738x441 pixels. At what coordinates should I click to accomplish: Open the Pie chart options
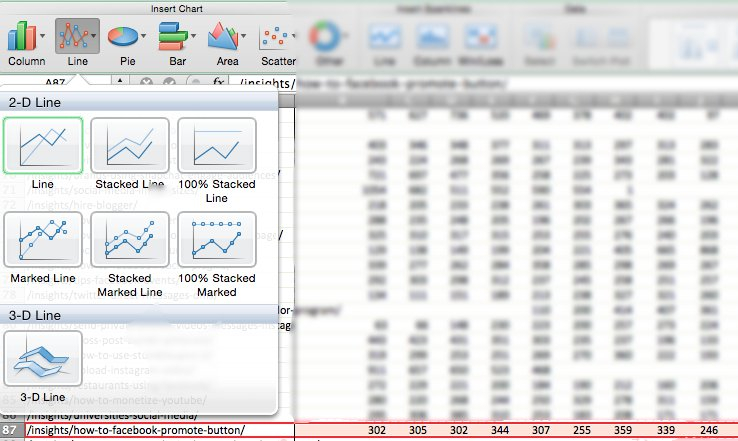[123, 43]
